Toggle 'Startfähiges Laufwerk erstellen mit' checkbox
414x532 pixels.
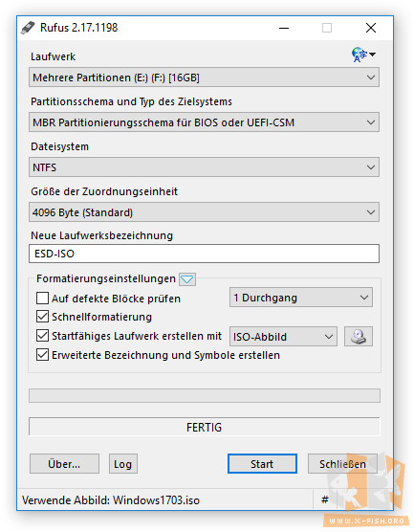tap(42, 336)
